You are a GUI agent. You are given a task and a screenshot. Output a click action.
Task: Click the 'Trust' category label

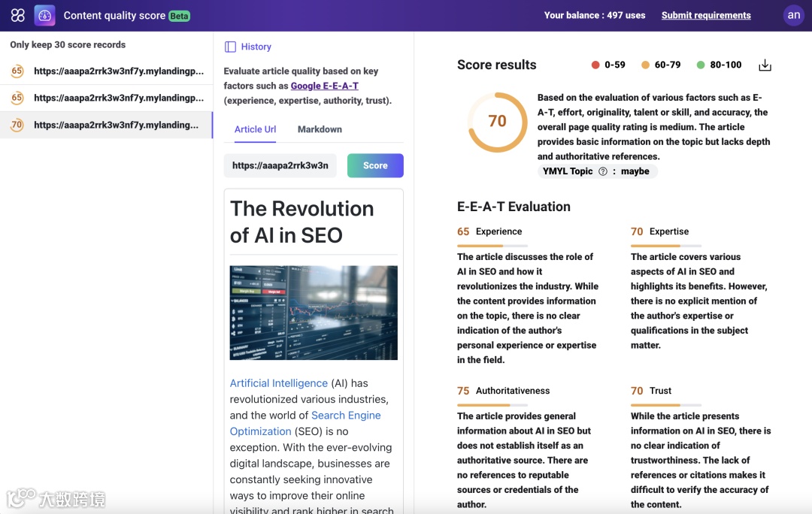point(660,391)
